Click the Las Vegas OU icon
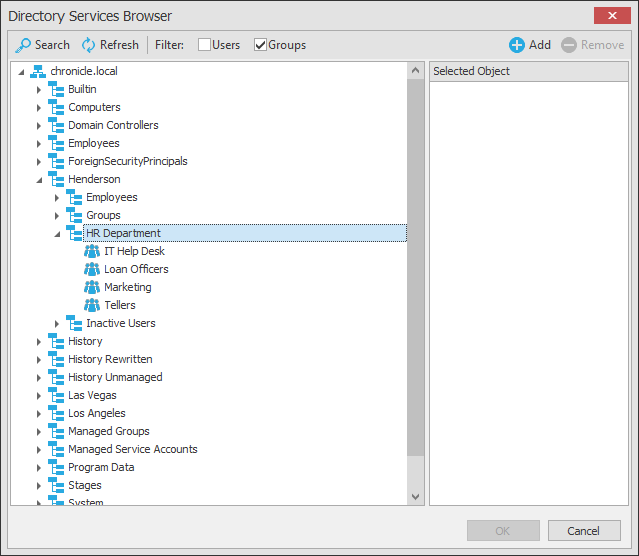639x556 pixels. coord(56,395)
